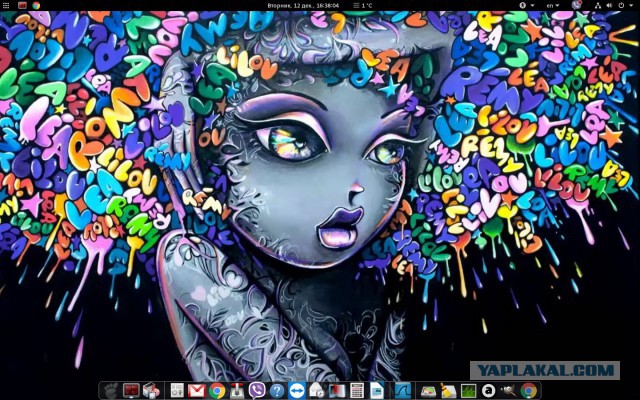The height and width of the screenshot is (400, 640).
Task: Open the blue Help question-mark icon
Action: coord(277,391)
